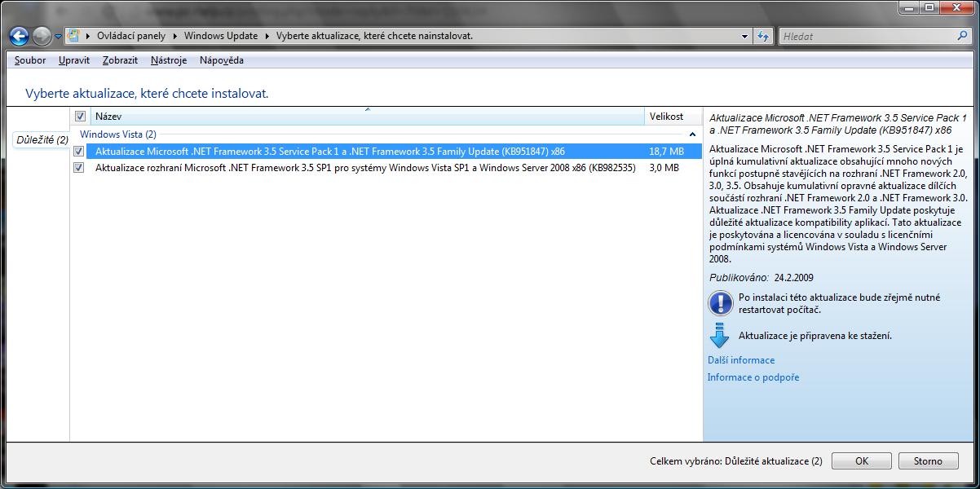Select the KB982535 update row
Viewport: 980px width, 489px height.
[386, 169]
